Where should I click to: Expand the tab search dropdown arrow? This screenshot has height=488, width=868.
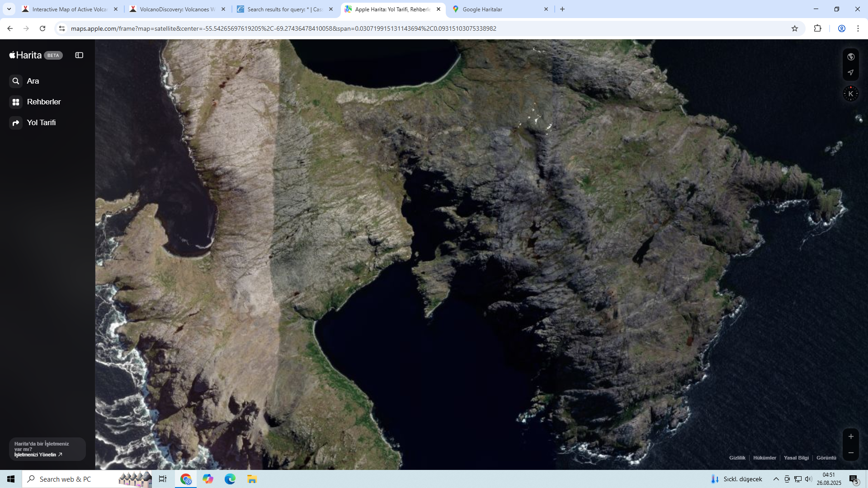tap(9, 9)
